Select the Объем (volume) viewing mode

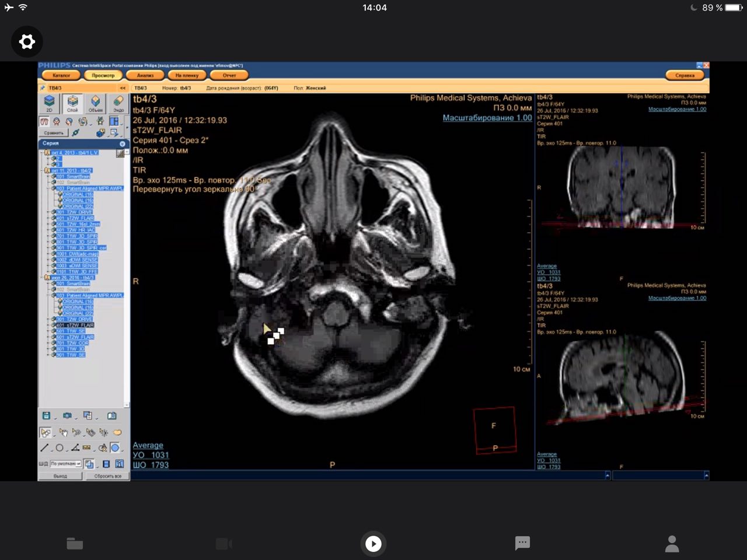(95, 103)
